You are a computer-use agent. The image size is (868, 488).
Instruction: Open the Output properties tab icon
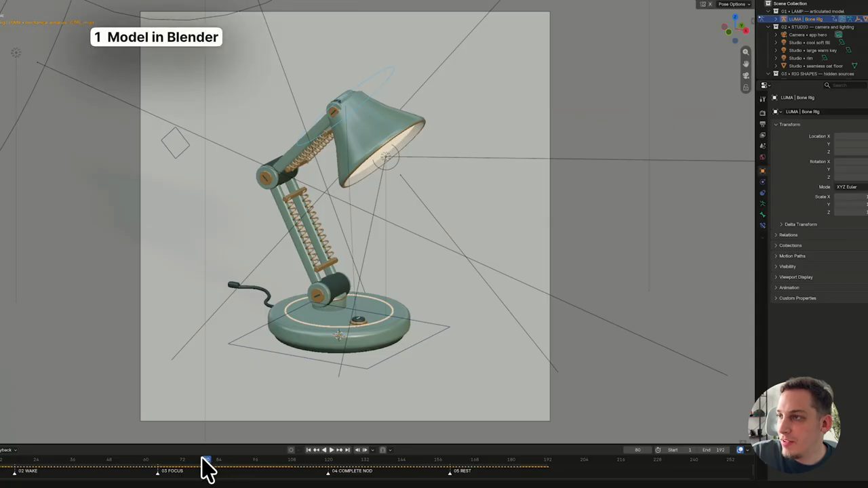762,124
